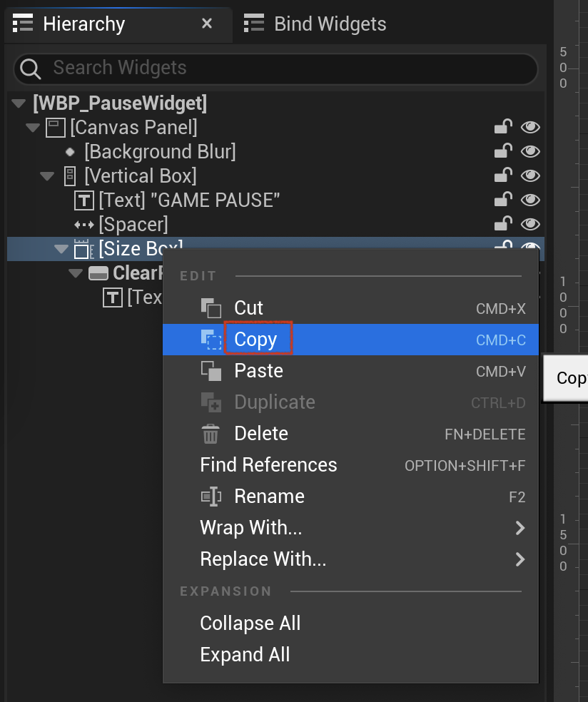
Task: Click the Cut scissors icon in context menu
Action: click(211, 308)
